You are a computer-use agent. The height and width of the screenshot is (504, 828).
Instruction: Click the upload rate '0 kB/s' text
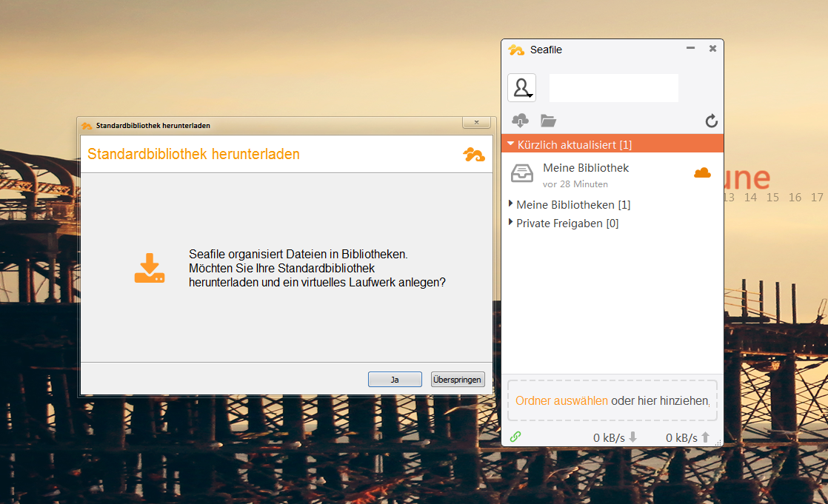681,437
